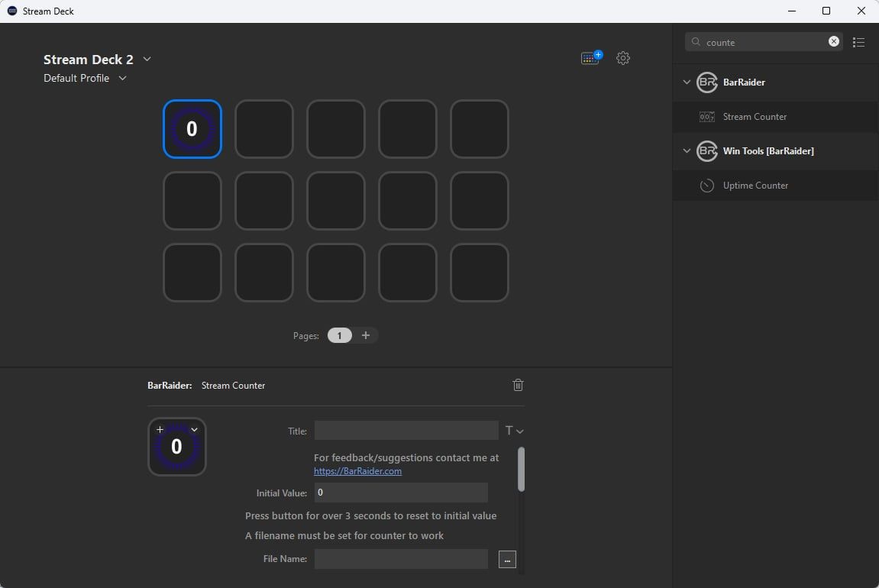Toggle the action list view icon
This screenshot has height=588, width=879.
coord(859,43)
